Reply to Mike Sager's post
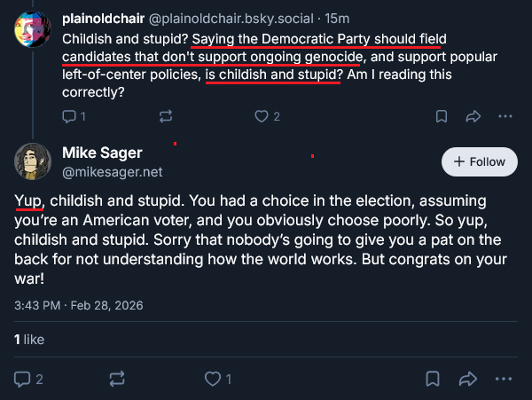The height and width of the screenshot is (400, 532). click(x=23, y=379)
